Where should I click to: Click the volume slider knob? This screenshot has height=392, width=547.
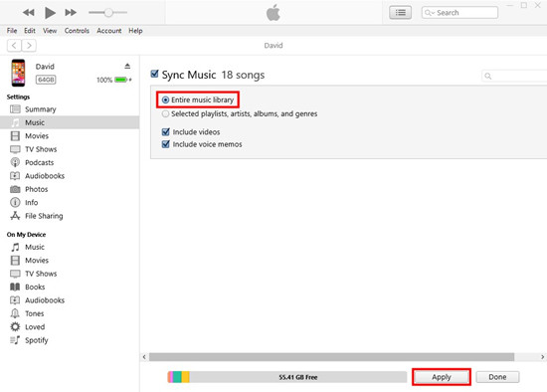(x=108, y=13)
